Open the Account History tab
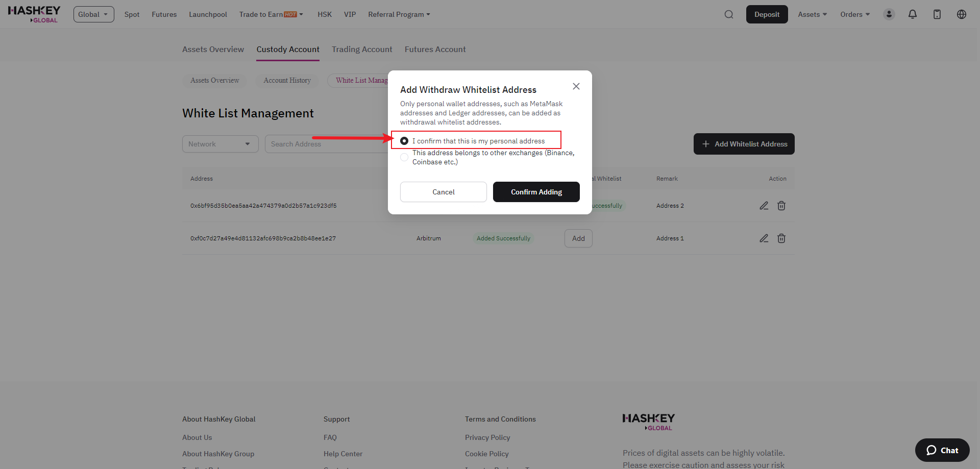 tap(287, 80)
